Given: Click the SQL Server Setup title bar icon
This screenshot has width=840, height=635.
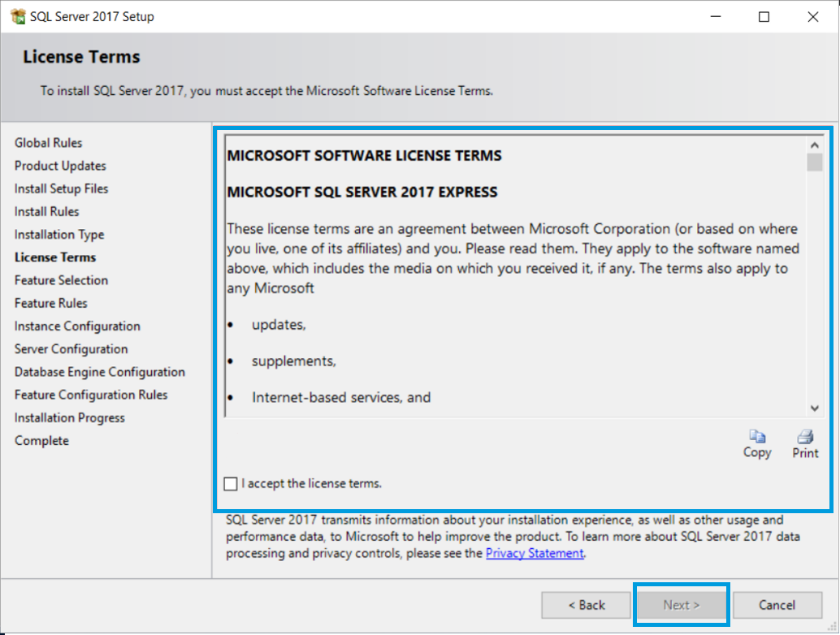Looking at the screenshot, I should point(18,16).
